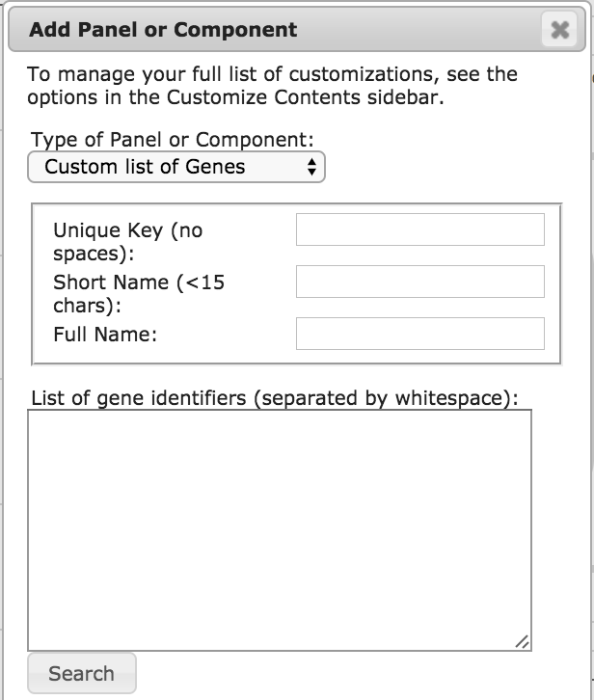Select the Full Name input field
Image resolution: width=594 pixels, height=700 pixels.
click(x=419, y=334)
